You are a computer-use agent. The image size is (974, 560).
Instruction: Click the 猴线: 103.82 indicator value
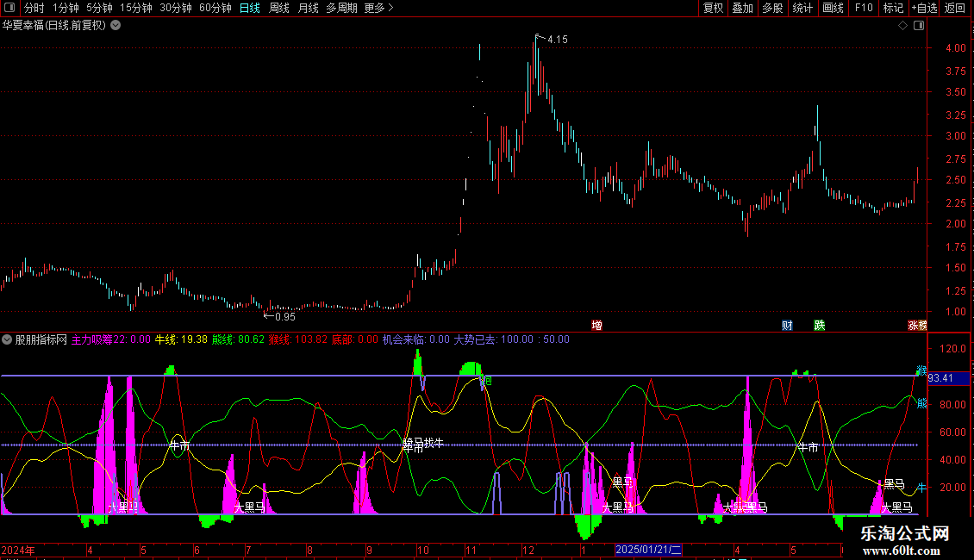pos(297,339)
